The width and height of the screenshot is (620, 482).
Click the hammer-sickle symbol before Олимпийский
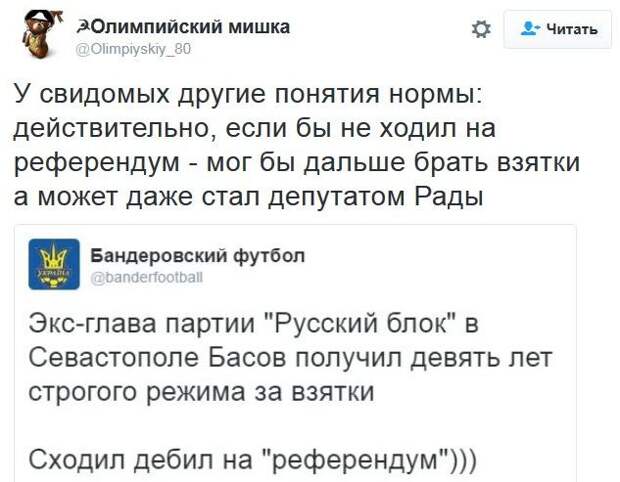click(x=81, y=27)
